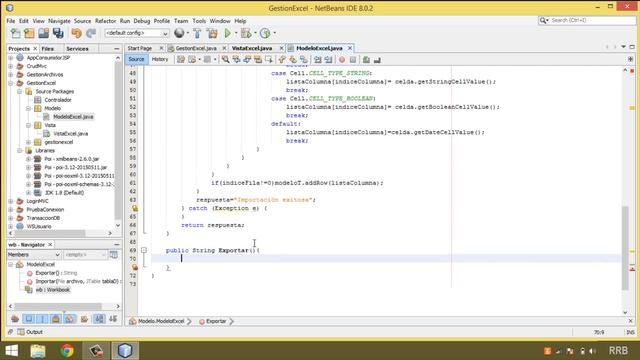Click the Undo arrow icon
This screenshot has height=360, width=640.
(x=76, y=33)
